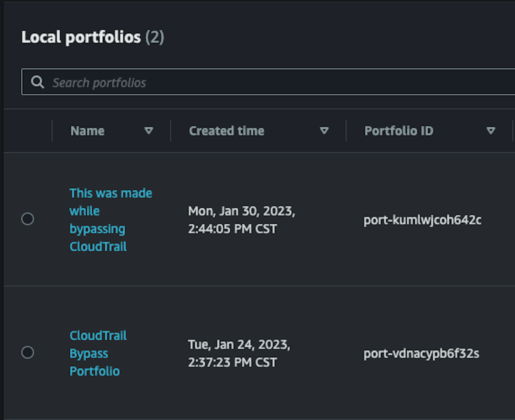The width and height of the screenshot is (515, 420).
Task: Click portfolio ID port-kumlwjcoh642c
Action: (422, 220)
